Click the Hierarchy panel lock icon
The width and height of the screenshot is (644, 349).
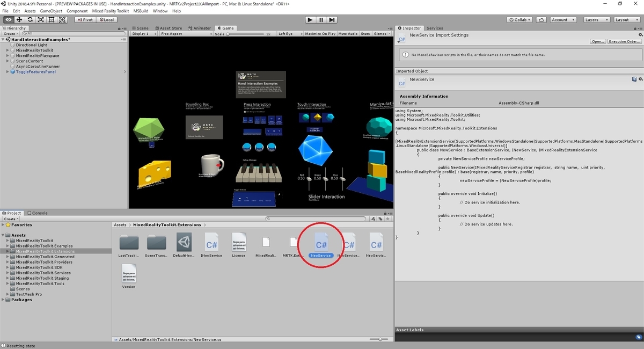pos(120,28)
